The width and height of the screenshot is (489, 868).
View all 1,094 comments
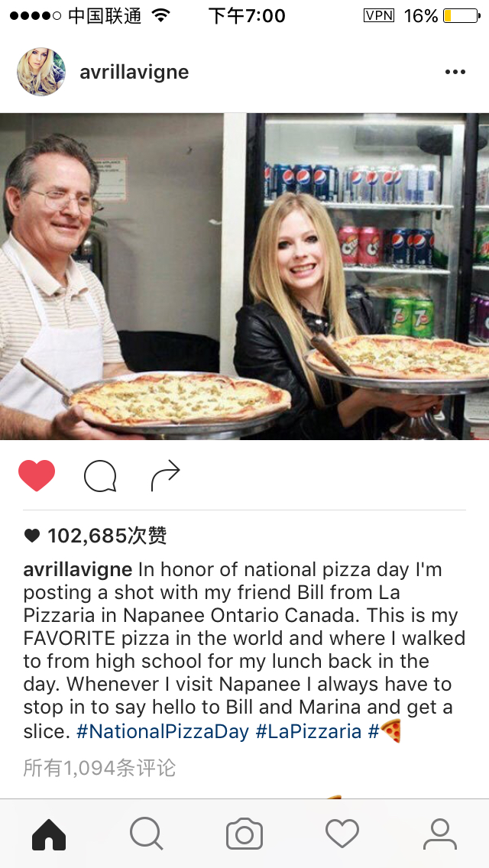(99, 768)
